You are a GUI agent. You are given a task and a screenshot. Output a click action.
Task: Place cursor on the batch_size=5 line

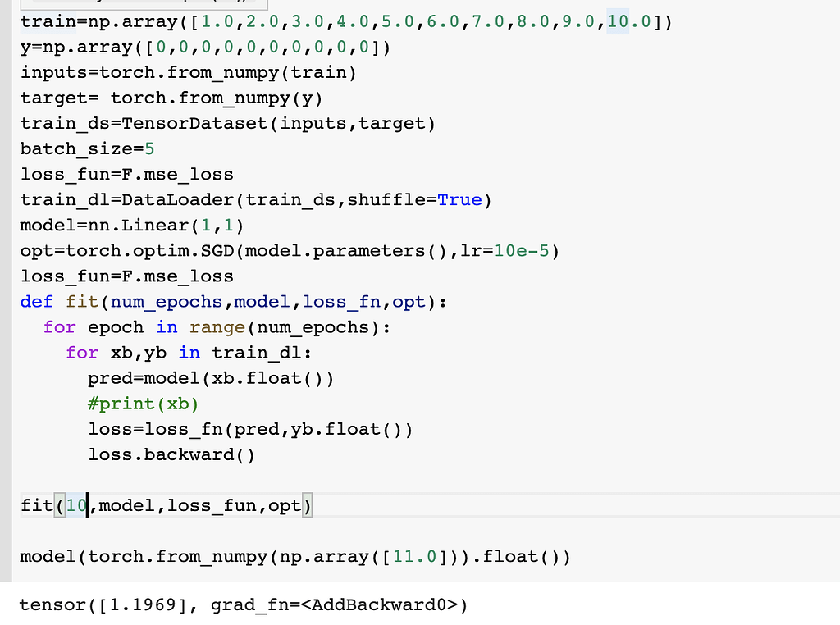pos(88,149)
